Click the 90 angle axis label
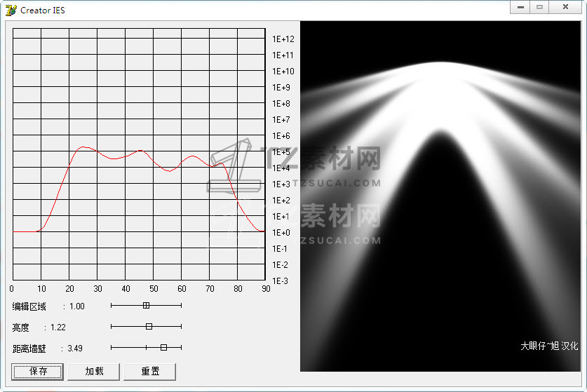The width and height of the screenshot is (587, 392). point(266,289)
